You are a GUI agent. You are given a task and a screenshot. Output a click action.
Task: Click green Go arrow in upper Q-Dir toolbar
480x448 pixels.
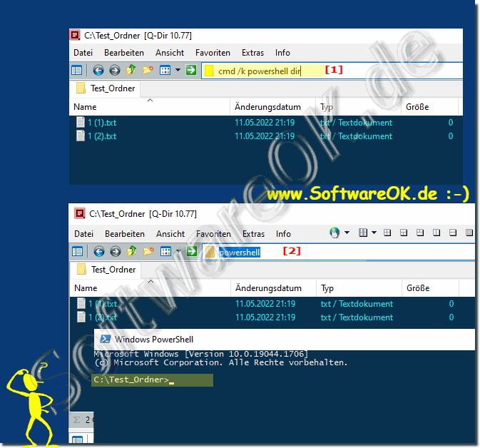click(191, 70)
